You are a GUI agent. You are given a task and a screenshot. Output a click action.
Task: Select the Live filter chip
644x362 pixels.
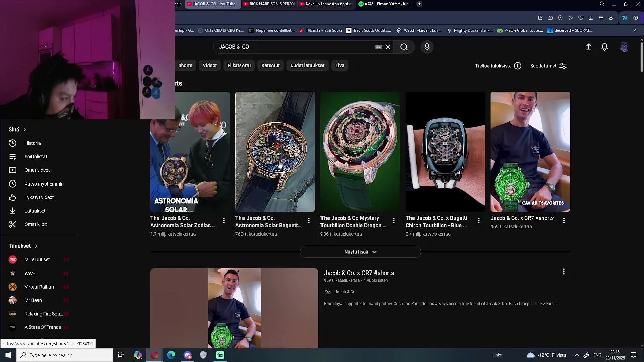(340, 66)
